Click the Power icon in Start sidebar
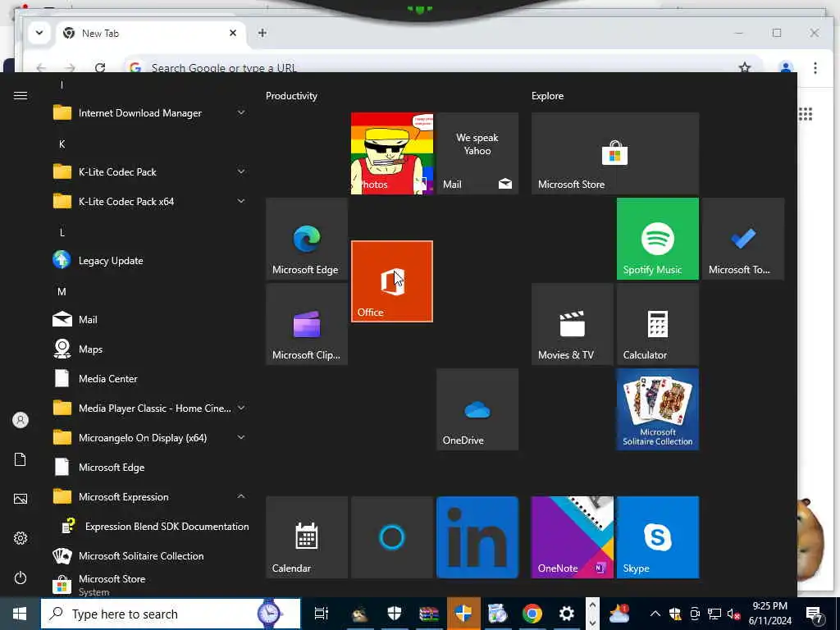 click(x=21, y=578)
